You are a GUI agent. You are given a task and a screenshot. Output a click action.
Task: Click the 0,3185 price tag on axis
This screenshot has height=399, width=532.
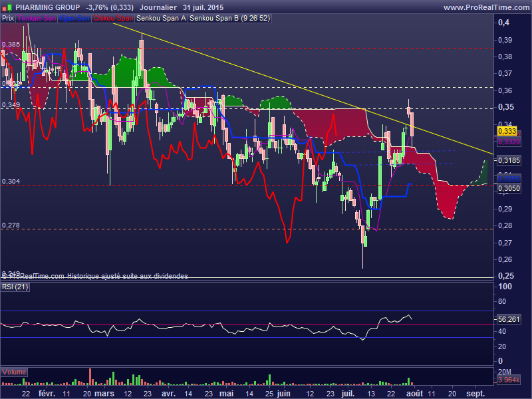point(509,160)
